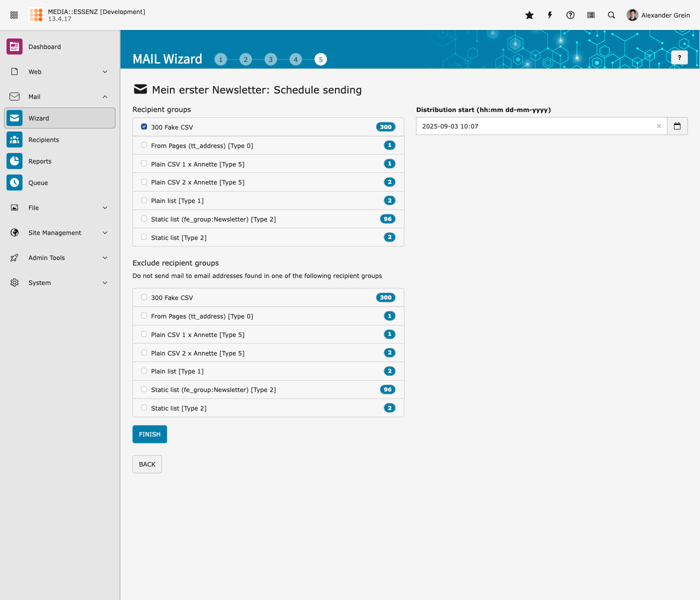Image resolution: width=700 pixels, height=600 pixels.
Task: Exclude Static list (fe_group:Newsletter) group checkbox
Action: pos(144,389)
